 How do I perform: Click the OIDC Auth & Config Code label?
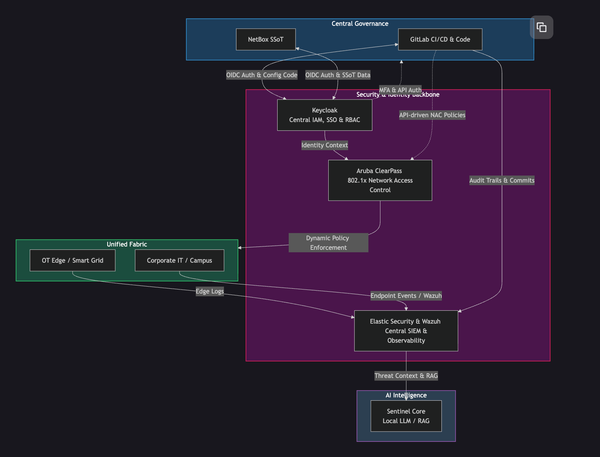tap(262, 75)
